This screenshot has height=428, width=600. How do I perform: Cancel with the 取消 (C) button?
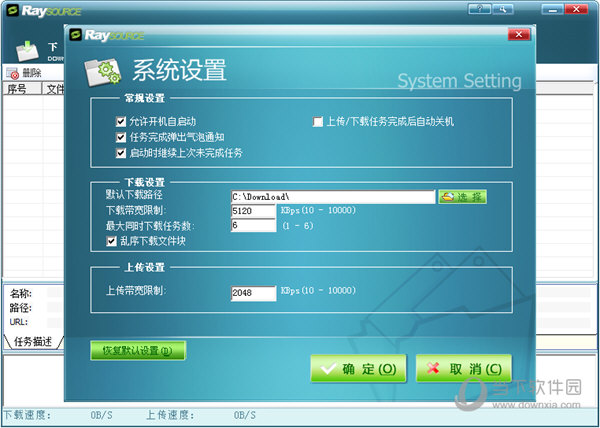click(x=464, y=369)
